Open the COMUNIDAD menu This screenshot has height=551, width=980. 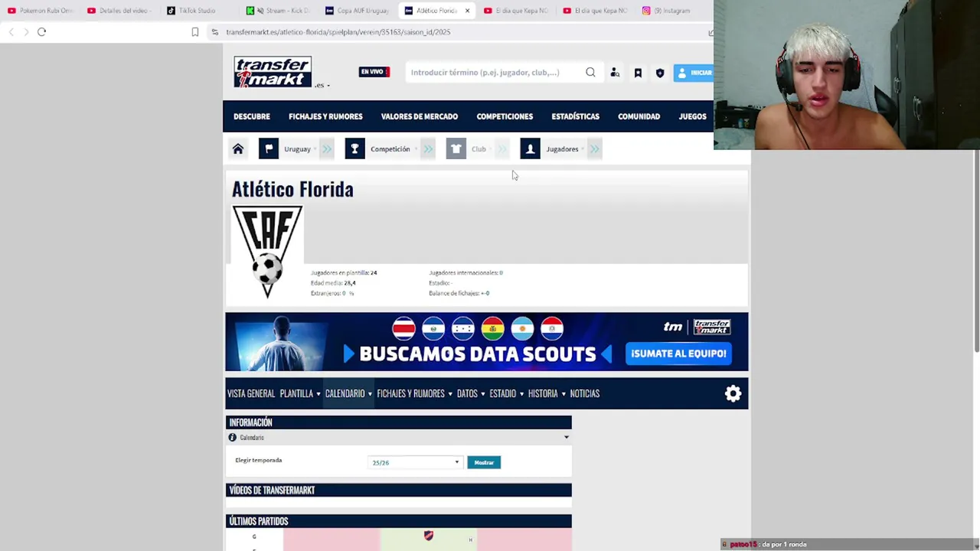(x=639, y=116)
